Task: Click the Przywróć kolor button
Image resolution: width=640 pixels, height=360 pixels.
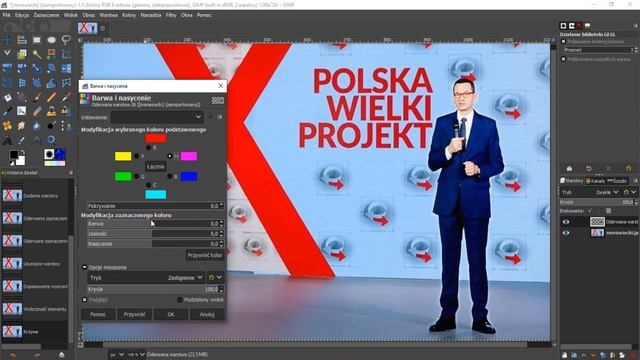Action: (205, 256)
